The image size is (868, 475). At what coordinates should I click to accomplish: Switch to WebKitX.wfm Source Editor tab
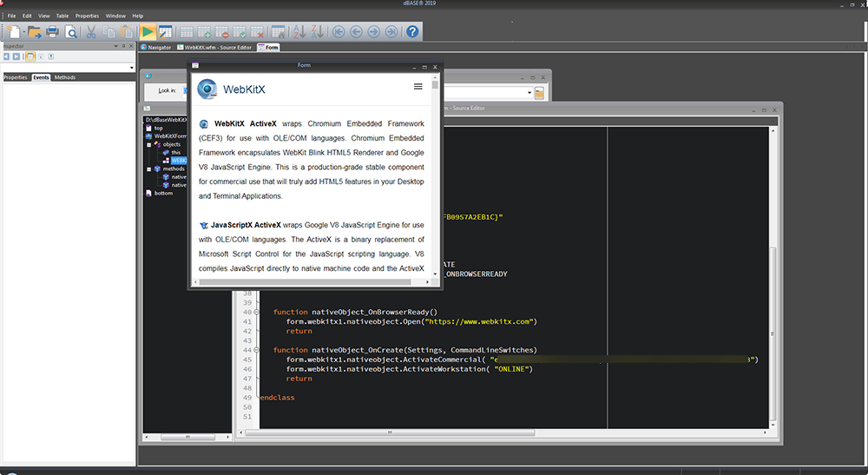(x=214, y=48)
